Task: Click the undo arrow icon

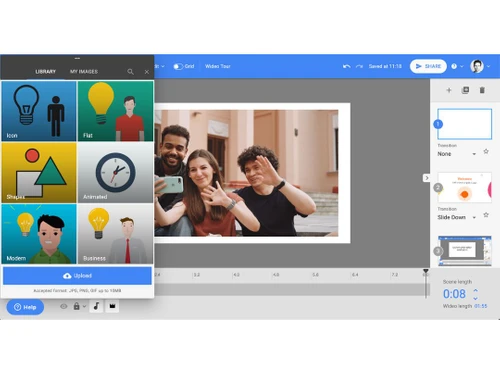Action: pos(347,66)
